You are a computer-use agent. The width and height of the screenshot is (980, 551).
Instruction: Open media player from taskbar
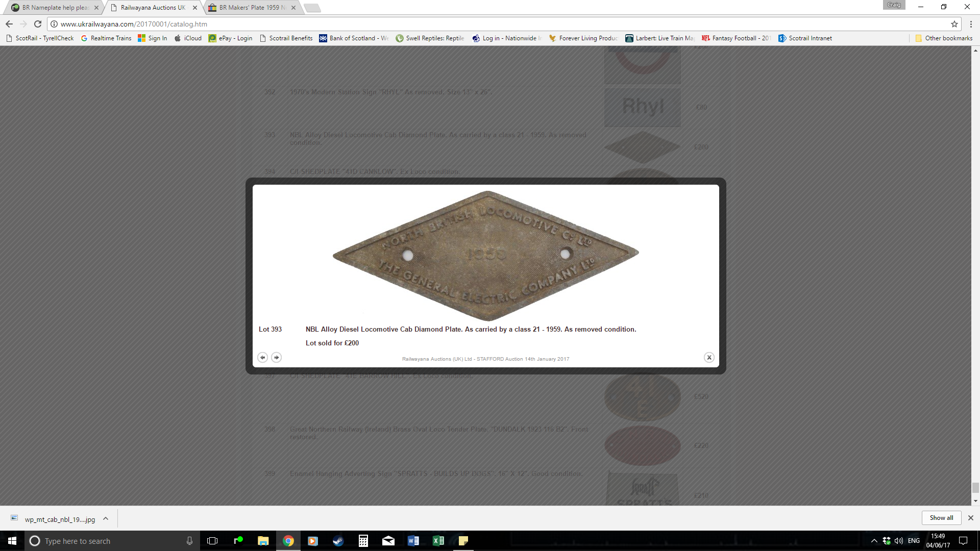click(x=313, y=541)
